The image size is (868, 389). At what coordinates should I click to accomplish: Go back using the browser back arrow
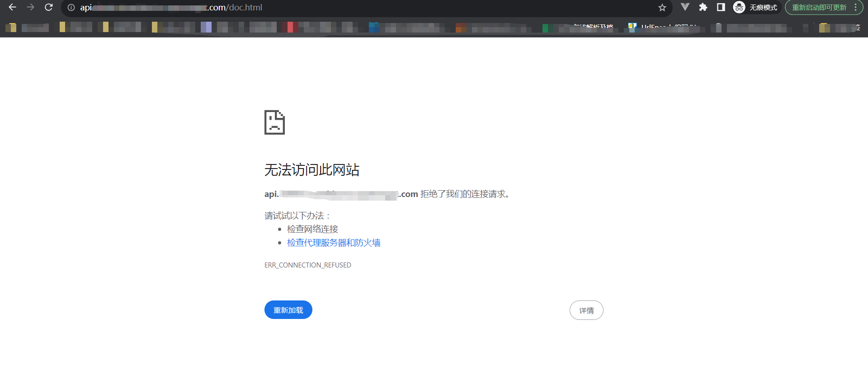pyautogui.click(x=12, y=7)
